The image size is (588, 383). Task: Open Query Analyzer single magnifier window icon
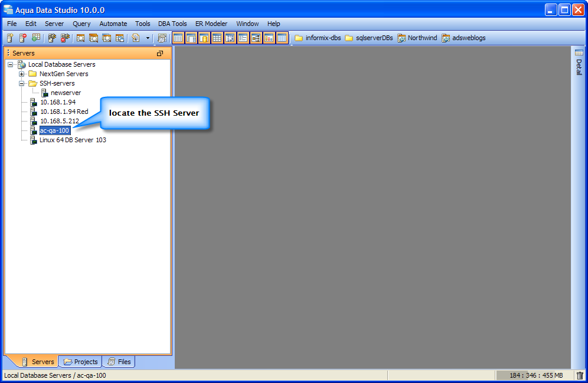tap(80, 38)
